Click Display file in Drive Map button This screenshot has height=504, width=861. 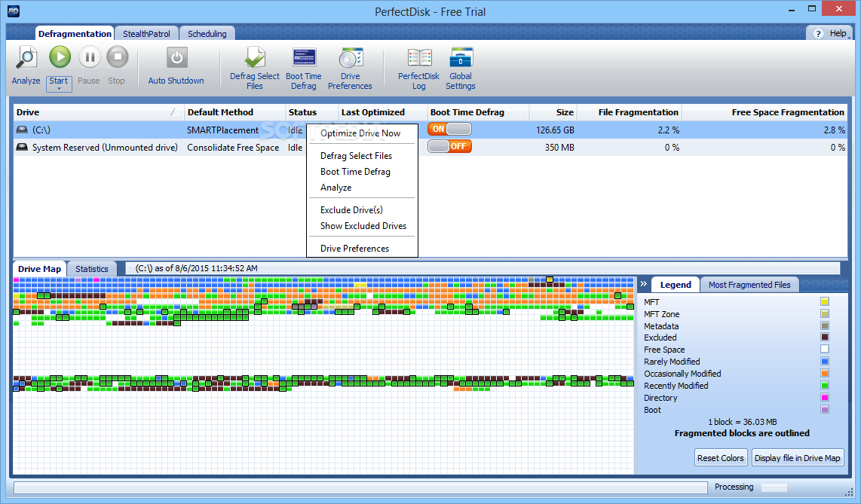point(798,458)
